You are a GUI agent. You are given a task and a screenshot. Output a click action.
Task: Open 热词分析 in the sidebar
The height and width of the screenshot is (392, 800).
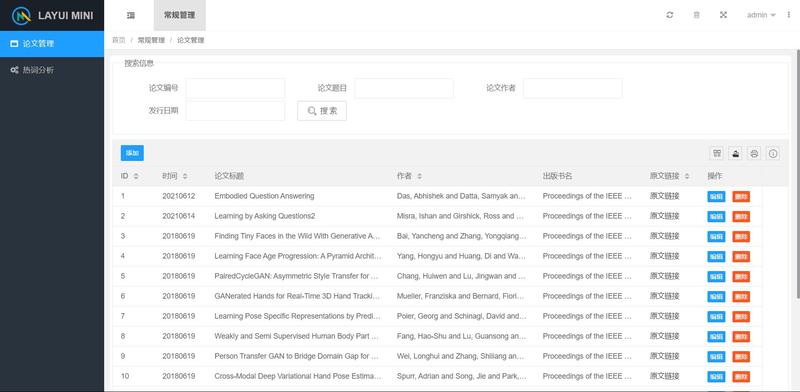coord(52,70)
